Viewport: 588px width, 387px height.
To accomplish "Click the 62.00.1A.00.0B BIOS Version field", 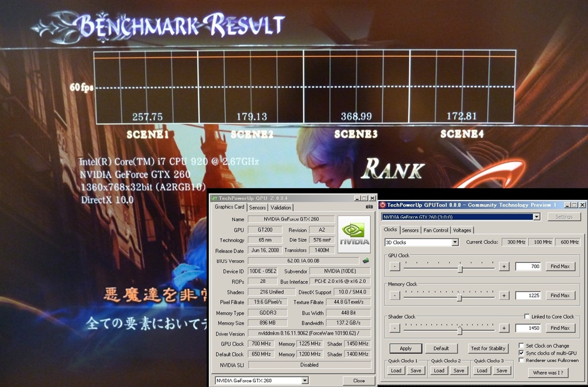I will [x=303, y=261].
